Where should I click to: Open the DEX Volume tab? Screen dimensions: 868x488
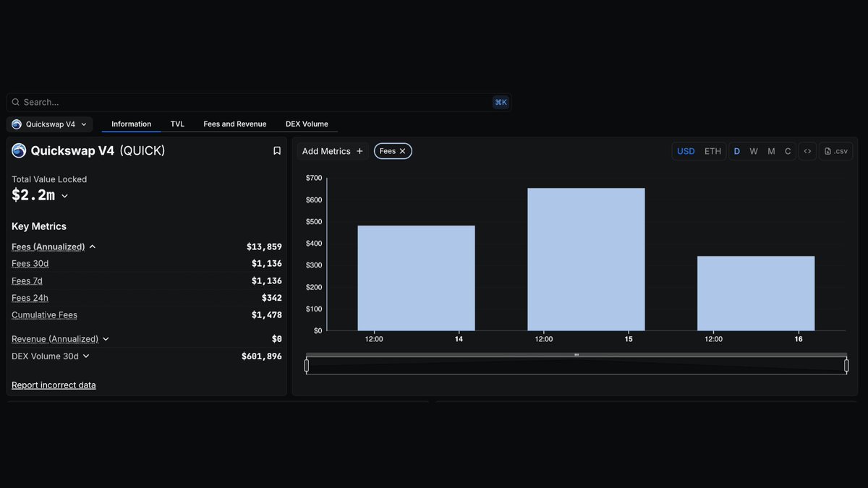[x=307, y=124]
